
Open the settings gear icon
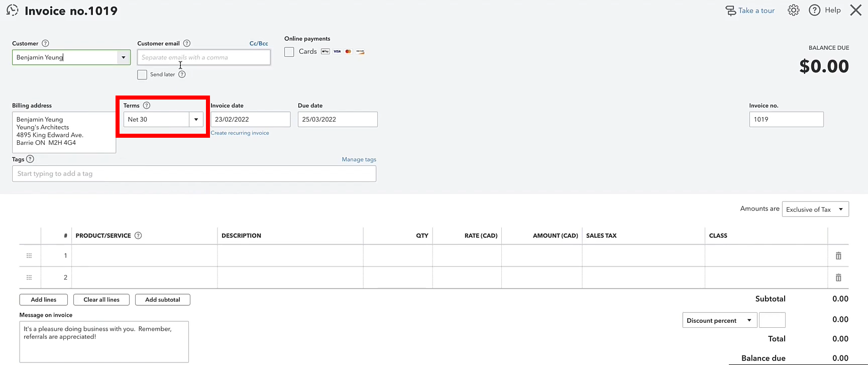793,10
